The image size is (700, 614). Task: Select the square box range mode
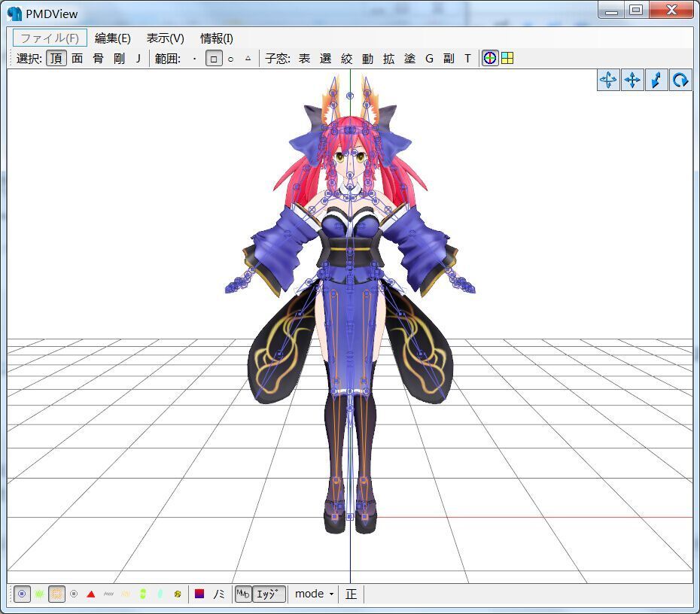(x=214, y=58)
